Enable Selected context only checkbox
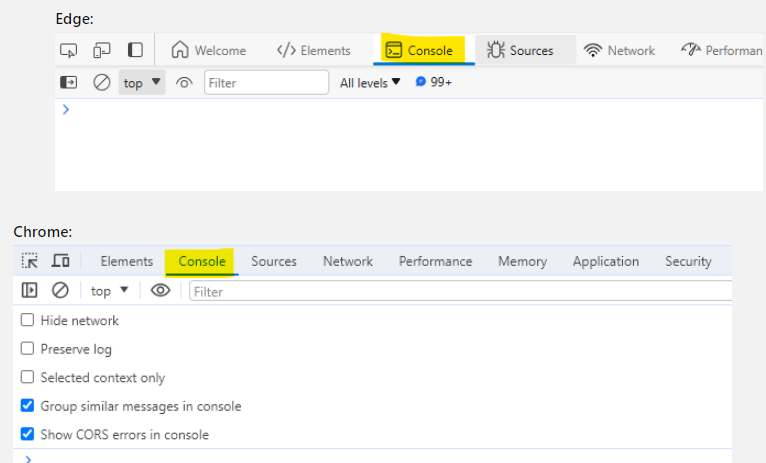The height and width of the screenshot is (463, 766). coord(27,377)
